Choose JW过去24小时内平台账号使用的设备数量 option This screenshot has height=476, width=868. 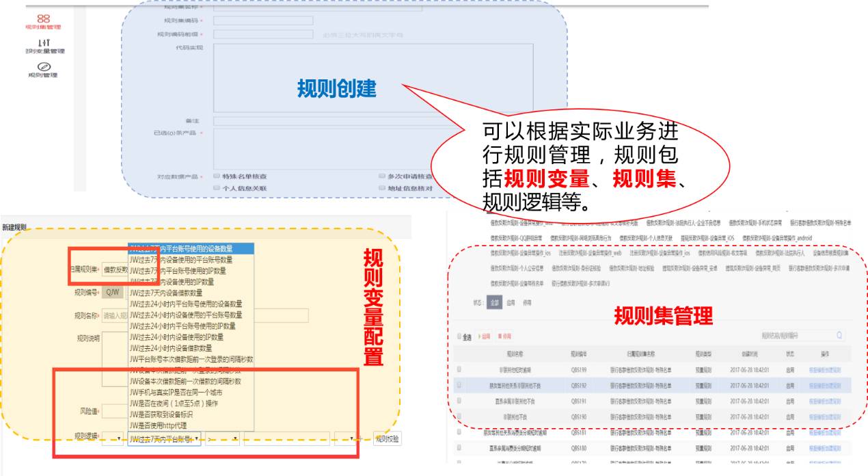pyautogui.click(x=191, y=304)
